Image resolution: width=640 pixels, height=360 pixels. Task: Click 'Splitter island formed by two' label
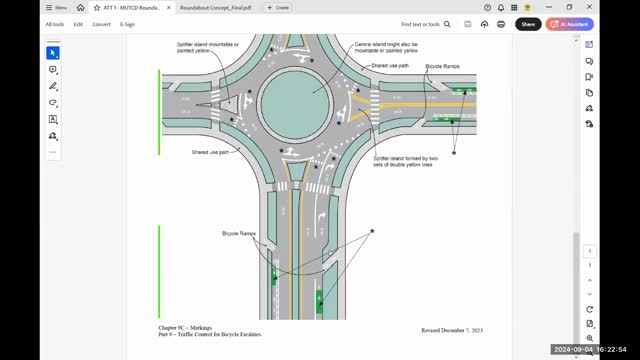pyautogui.click(x=405, y=158)
